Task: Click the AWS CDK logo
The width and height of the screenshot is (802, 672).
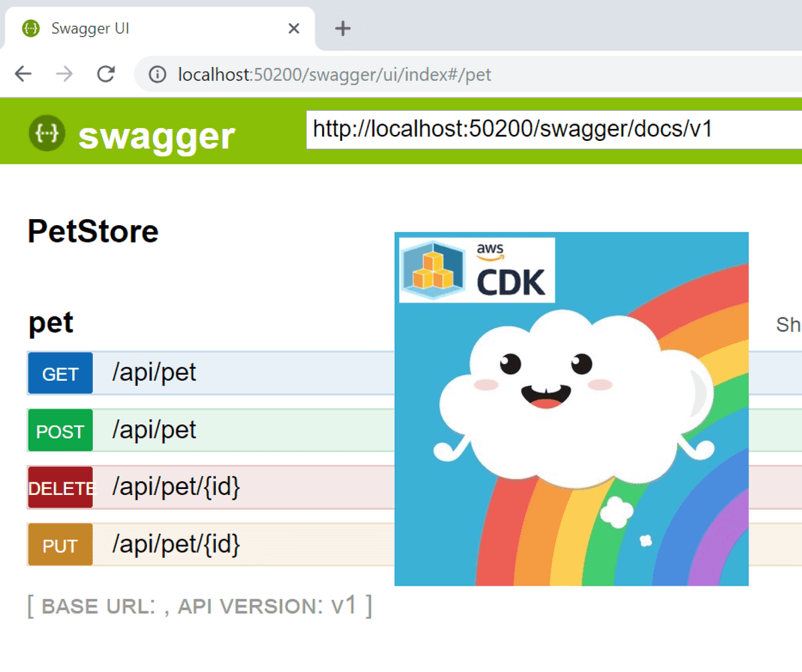Action: click(477, 270)
